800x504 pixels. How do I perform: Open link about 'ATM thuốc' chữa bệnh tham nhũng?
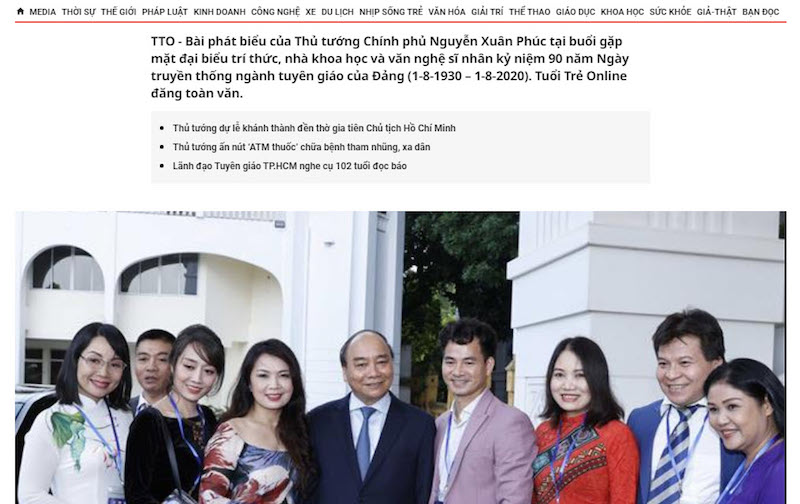[301, 147]
